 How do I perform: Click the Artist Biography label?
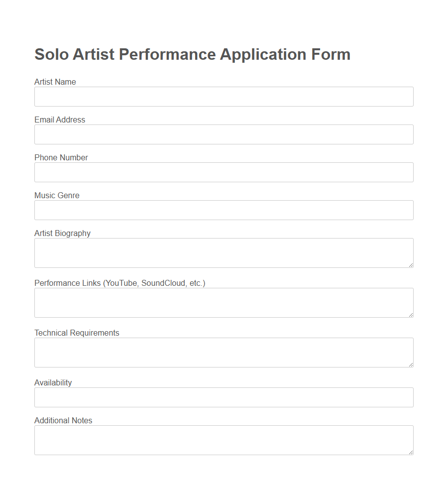click(62, 233)
